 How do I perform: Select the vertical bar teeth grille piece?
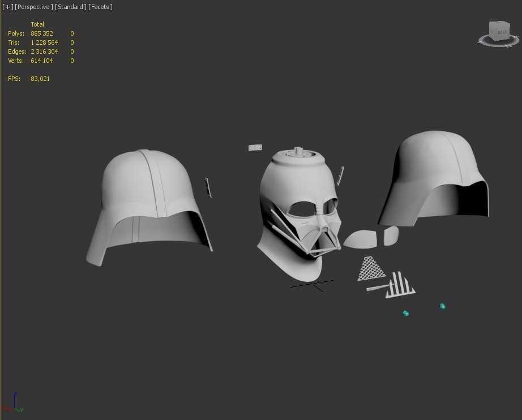tap(401, 286)
